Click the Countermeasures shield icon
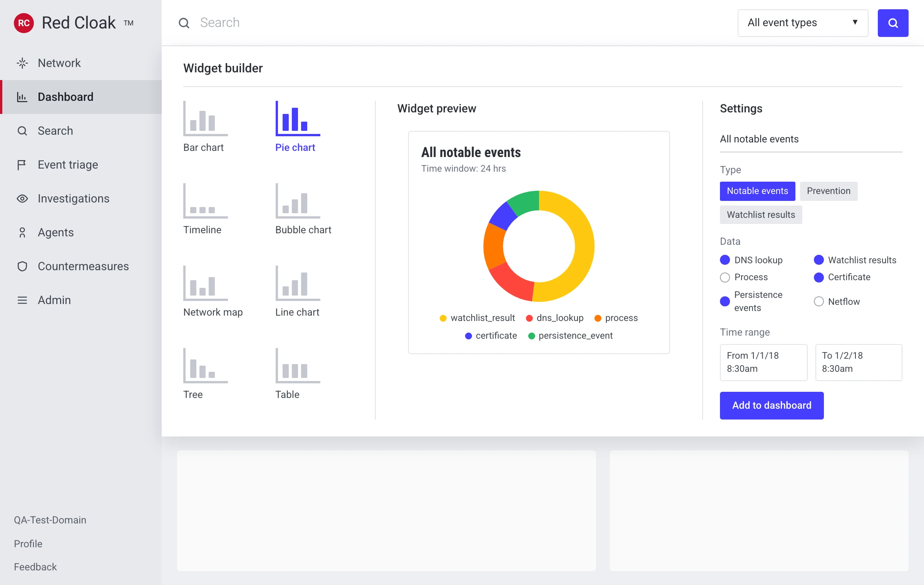Image resolution: width=924 pixels, height=585 pixels. [22, 266]
